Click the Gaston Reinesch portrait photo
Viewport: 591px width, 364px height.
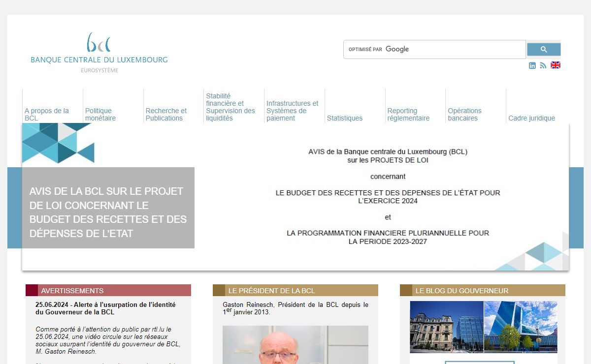[295, 345]
